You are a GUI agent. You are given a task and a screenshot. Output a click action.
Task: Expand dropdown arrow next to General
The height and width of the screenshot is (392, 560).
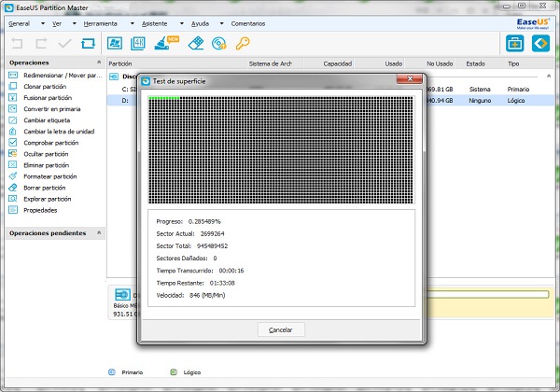coord(43,23)
